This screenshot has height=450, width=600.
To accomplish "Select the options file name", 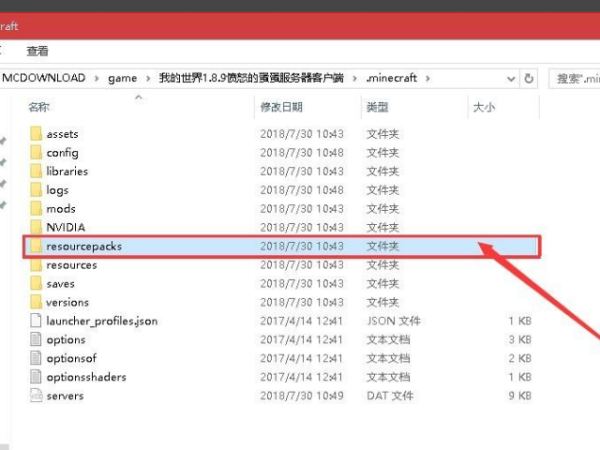I will pyautogui.click(x=66, y=340).
